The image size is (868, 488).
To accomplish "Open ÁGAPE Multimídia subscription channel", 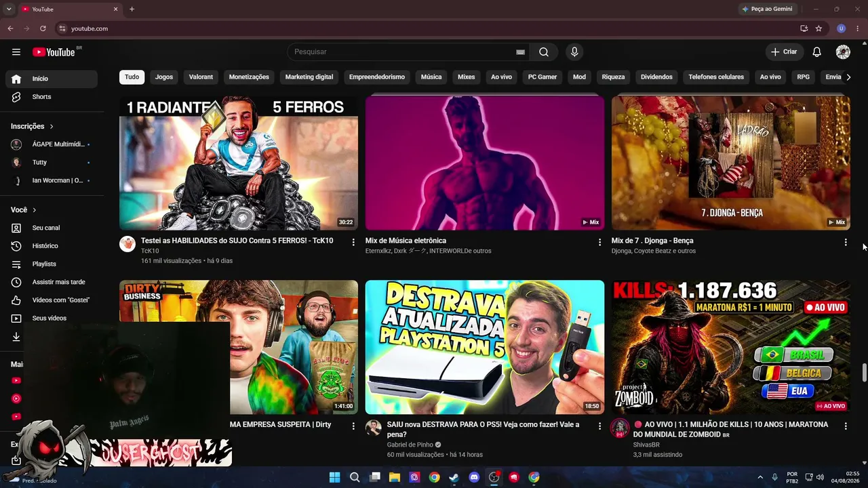I will [52, 144].
